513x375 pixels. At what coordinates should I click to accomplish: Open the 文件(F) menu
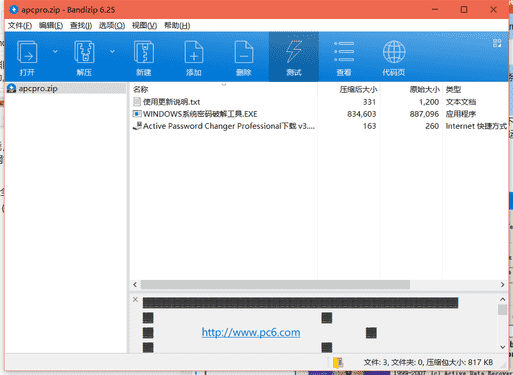point(20,26)
